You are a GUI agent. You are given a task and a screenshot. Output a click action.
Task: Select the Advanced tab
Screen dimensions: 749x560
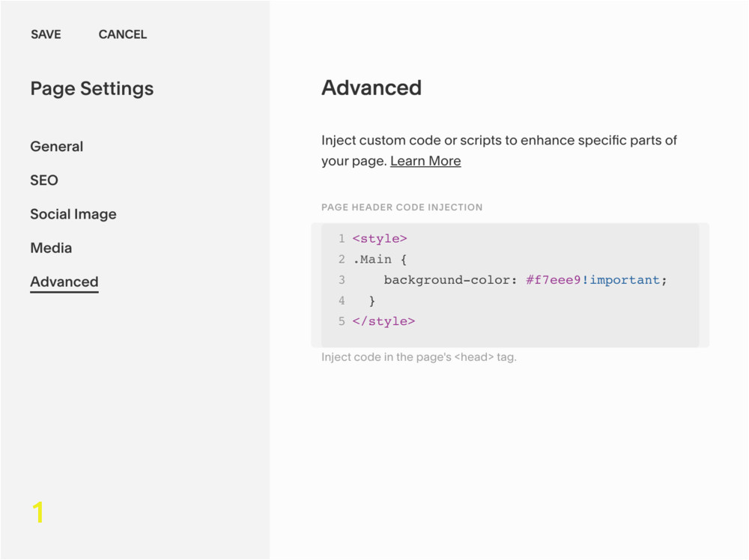(x=64, y=282)
